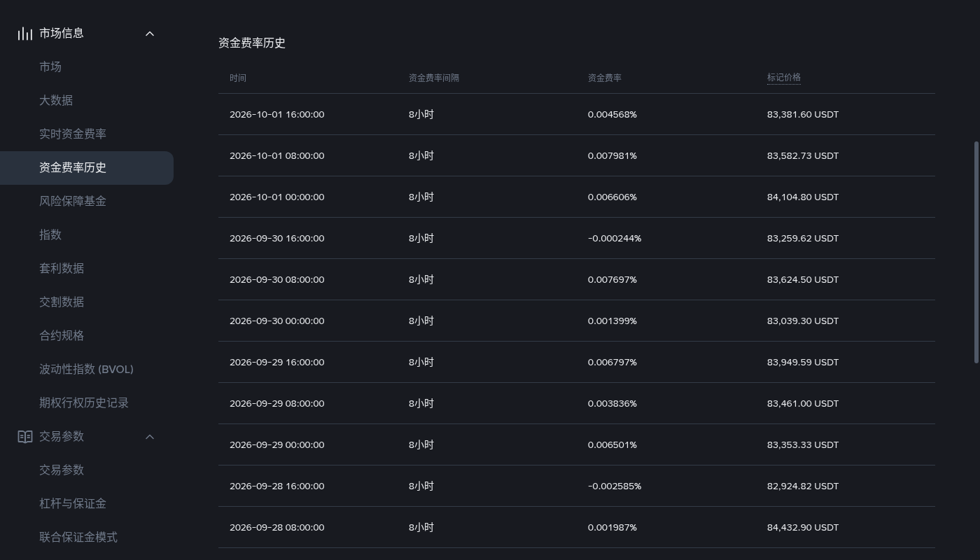This screenshot has width=980, height=560.
Task: Click the trading parameters book icon
Action: pyautogui.click(x=25, y=437)
